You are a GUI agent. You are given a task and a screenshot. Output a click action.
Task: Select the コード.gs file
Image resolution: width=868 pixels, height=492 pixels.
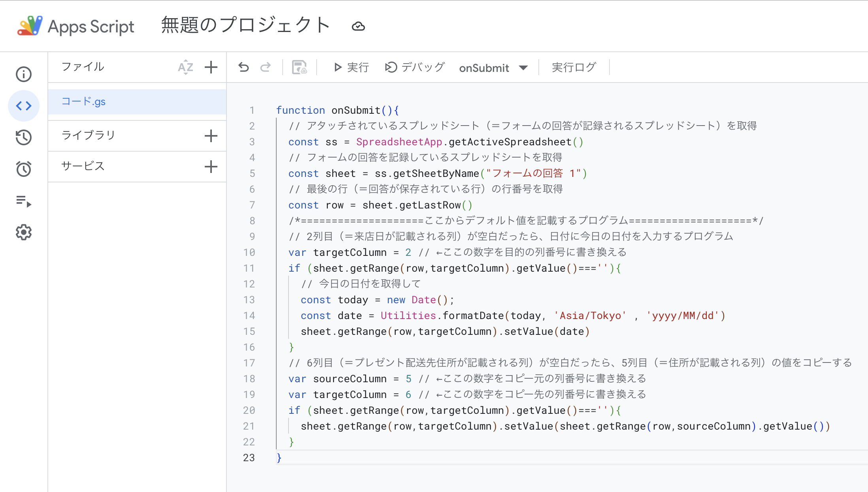click(84, 101)
